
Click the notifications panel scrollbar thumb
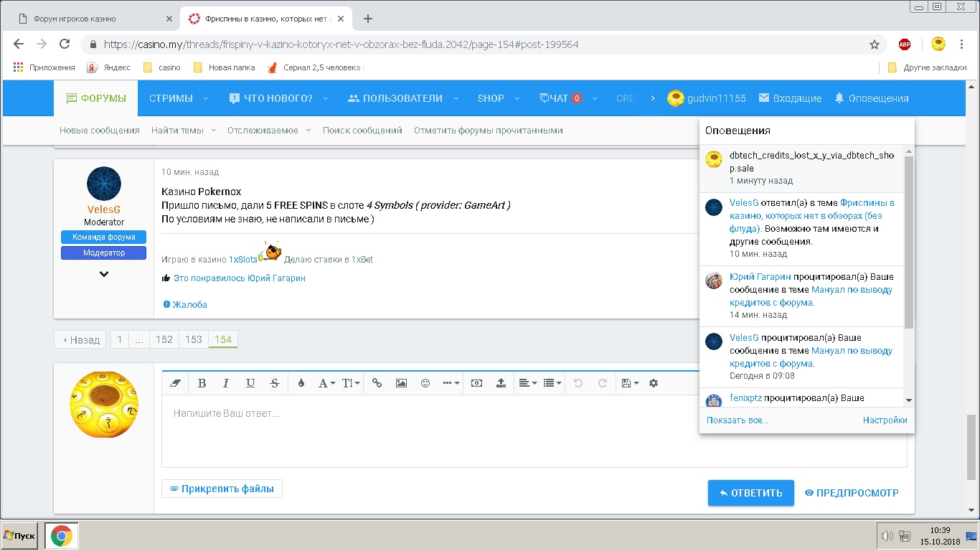click(x=909, y=242)
